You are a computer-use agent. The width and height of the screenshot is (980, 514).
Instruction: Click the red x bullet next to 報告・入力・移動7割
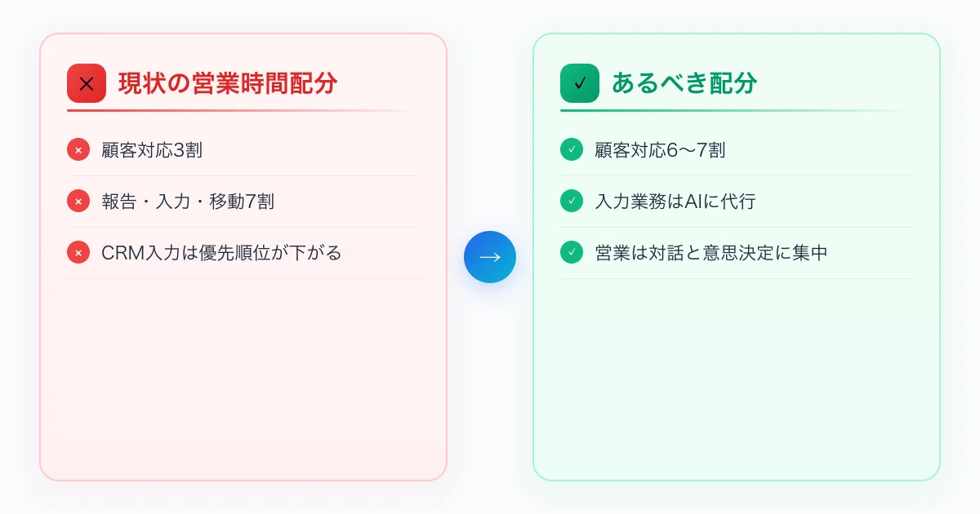point(78,202)
